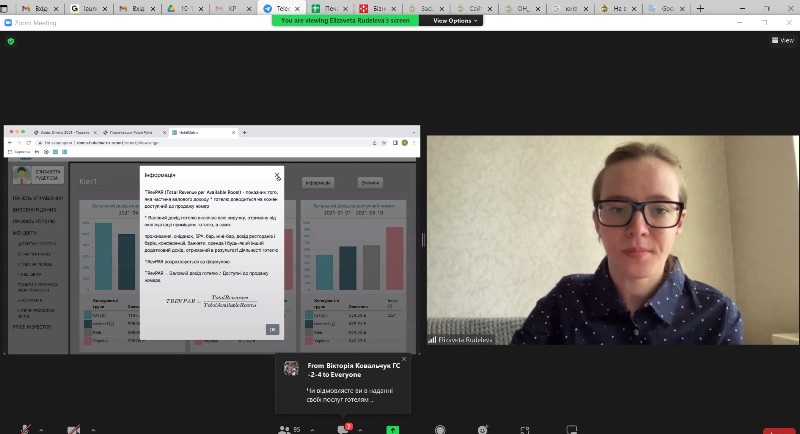Image resolution: width=800 pixels, height=434 pixels.
Task: Open the Reactions emoji icon
Action: tap(483, 429)
